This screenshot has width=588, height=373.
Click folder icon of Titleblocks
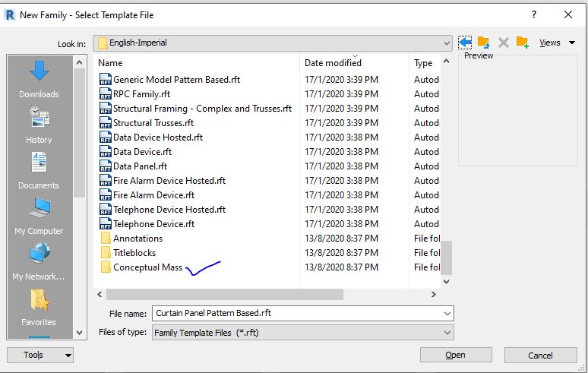(x=106, y=253)
